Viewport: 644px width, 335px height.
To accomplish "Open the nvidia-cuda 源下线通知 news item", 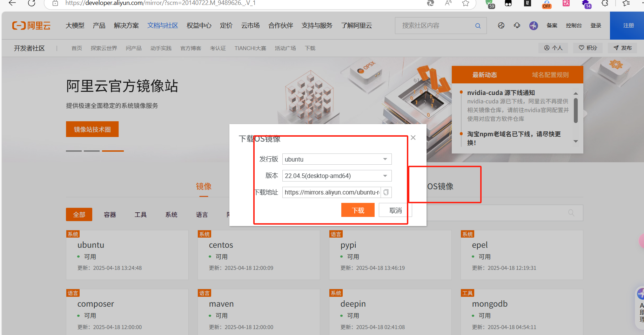I will click(x=501, y=93).
